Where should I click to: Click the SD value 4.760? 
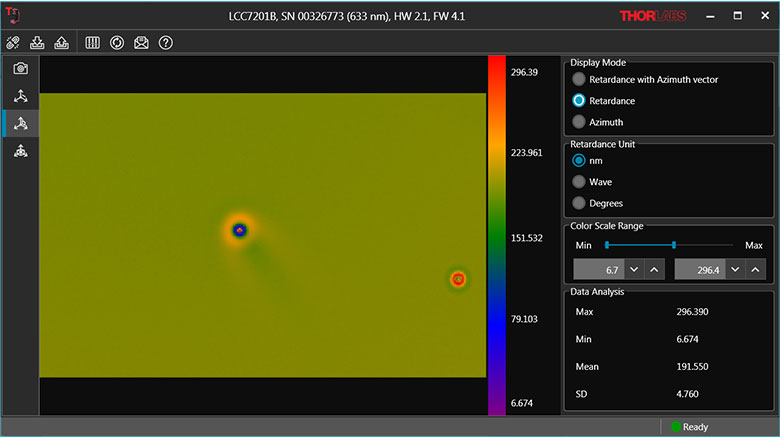[687, 394]
